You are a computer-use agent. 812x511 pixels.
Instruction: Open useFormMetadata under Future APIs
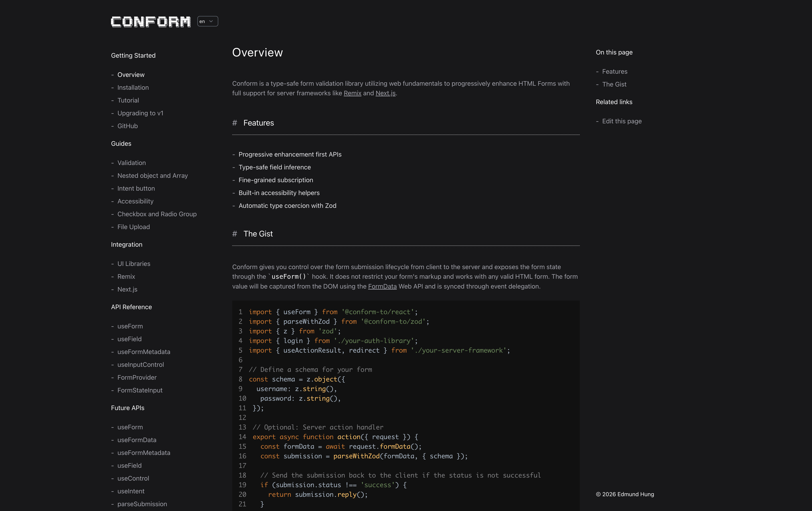144,452
